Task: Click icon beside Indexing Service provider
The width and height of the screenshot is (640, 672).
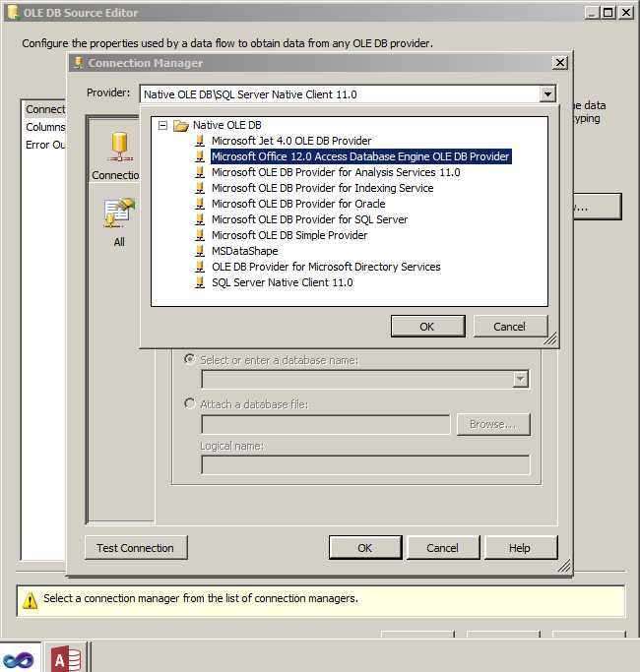Action: (x=200, y=188)
